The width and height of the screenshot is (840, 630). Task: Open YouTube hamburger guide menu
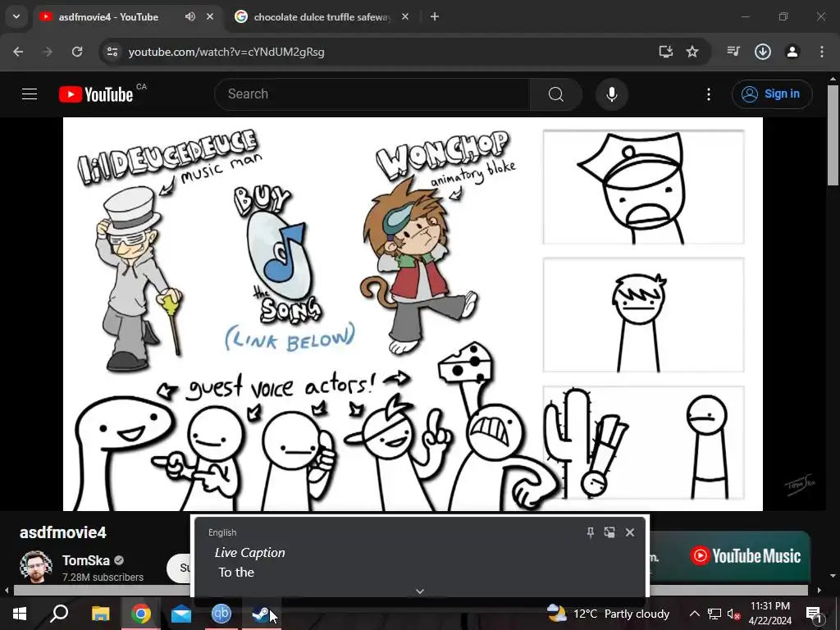pyautogui.click(x=30, y=94)
